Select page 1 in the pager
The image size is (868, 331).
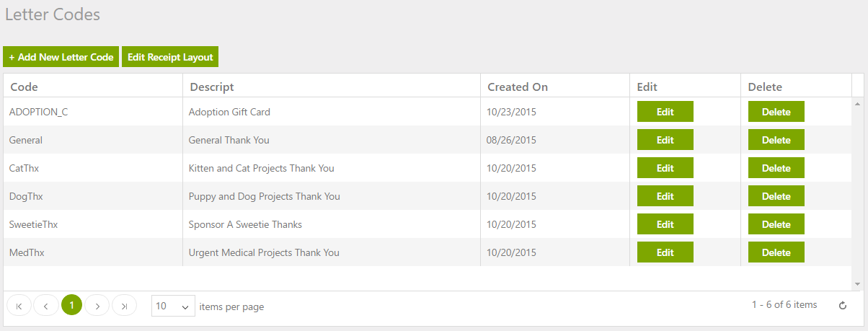tap(71, 306)
